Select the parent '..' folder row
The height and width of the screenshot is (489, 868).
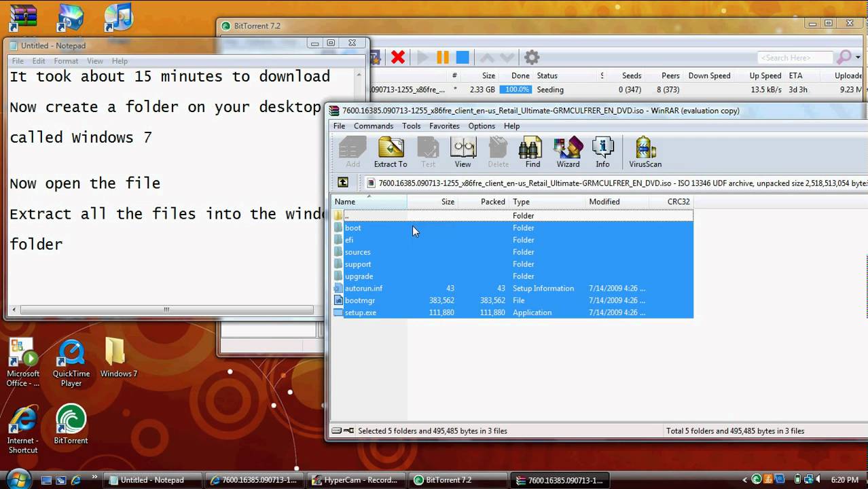[513, 216]
